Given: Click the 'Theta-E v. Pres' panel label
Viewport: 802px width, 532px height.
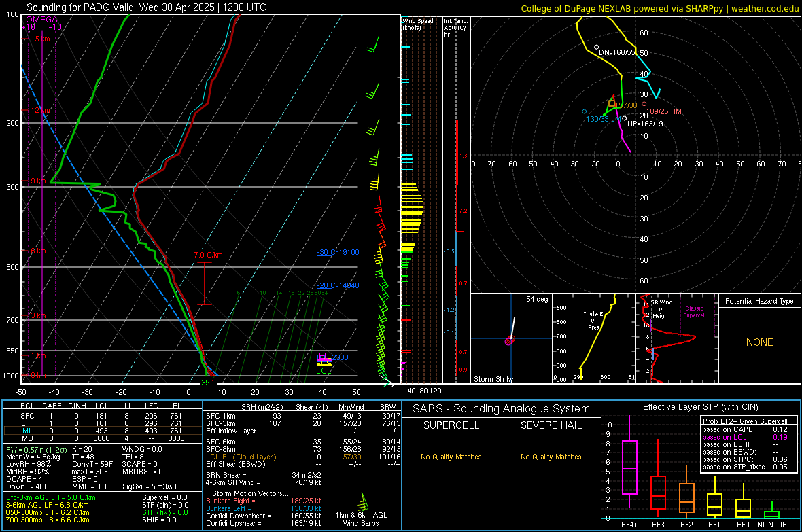Looking at the screenshot, I should click(x=593, y=320).
